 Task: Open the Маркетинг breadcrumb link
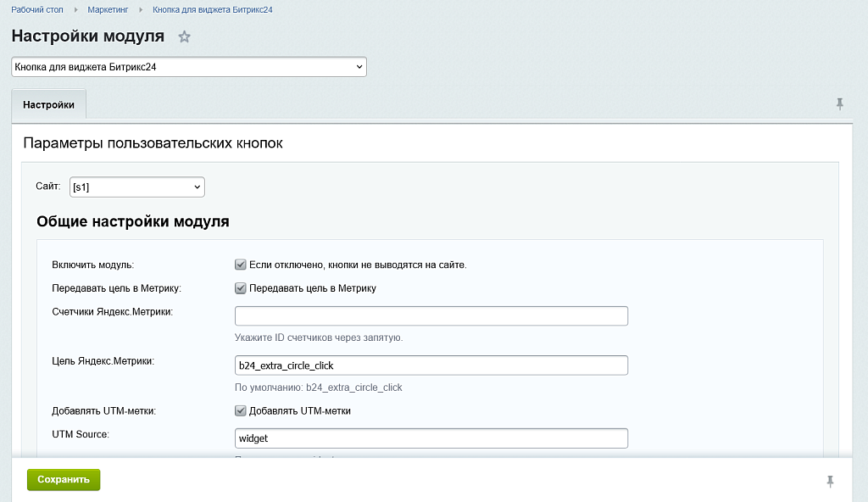tap(108, 10)
